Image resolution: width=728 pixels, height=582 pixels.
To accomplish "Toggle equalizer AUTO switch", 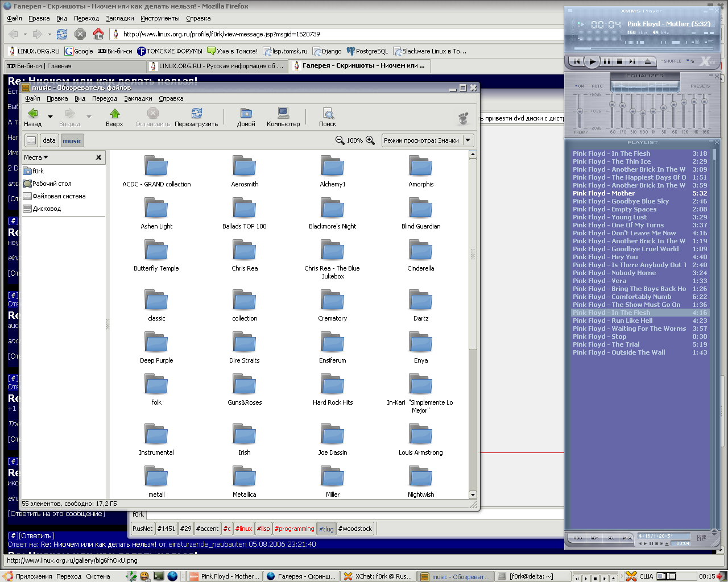I will click(597, 86).
